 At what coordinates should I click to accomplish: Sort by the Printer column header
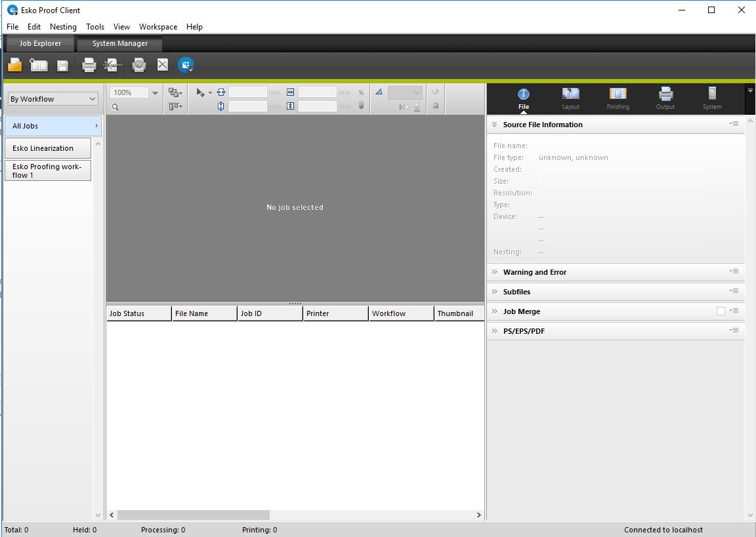(x=335, y=313)
